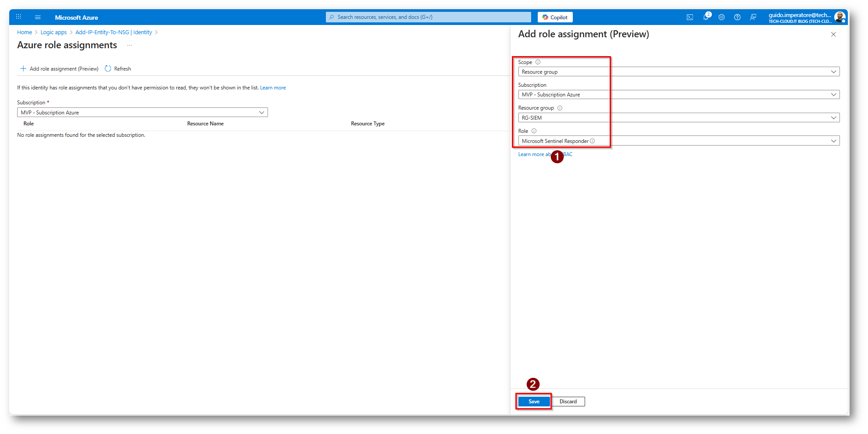Screen dimensions: 868x434
Task: Show the Role label info icon
Action: click(534, 131)
